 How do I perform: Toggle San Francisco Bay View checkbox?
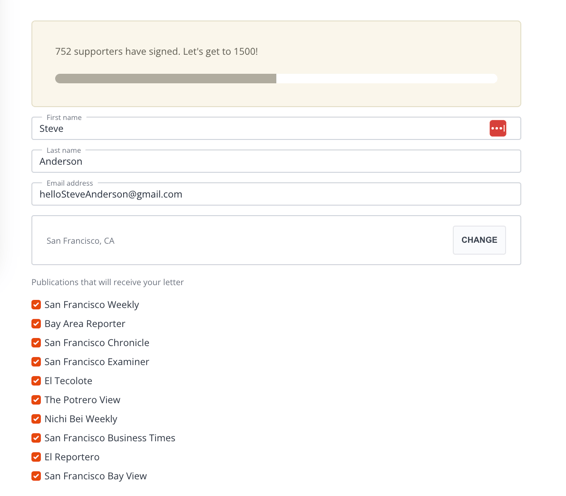[x=36, y=476]
